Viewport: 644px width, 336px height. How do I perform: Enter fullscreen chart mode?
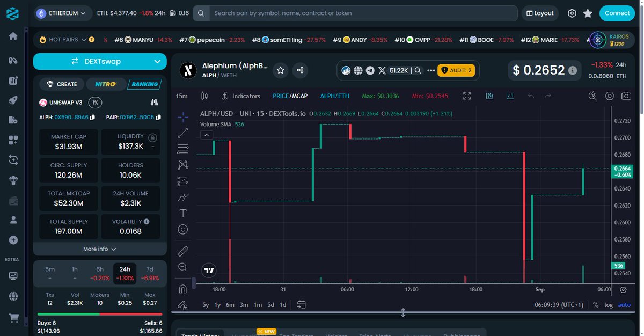click(467, 96)
